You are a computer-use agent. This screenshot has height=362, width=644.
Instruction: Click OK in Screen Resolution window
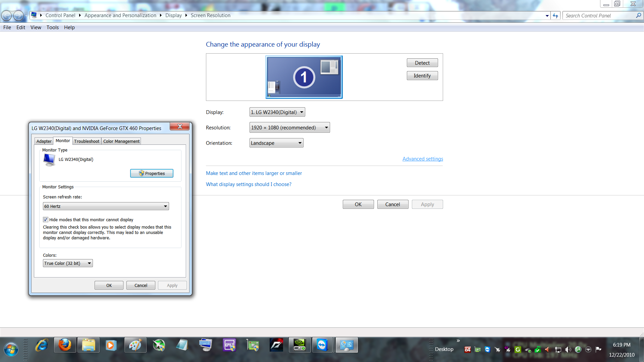click(358, 204)
